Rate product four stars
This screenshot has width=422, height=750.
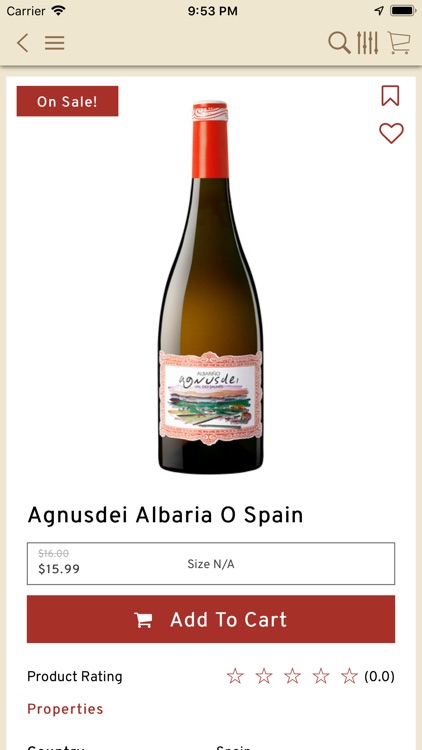[x=321, y=676]
